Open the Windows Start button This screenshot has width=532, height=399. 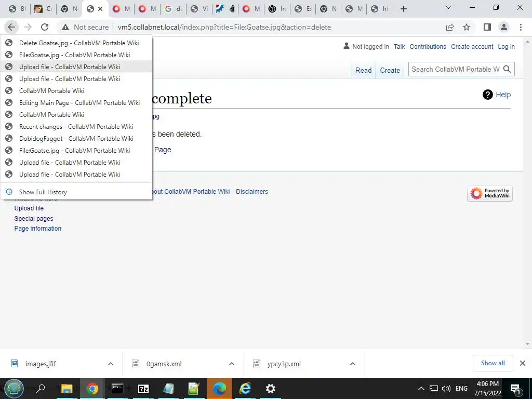click(14, 389)
